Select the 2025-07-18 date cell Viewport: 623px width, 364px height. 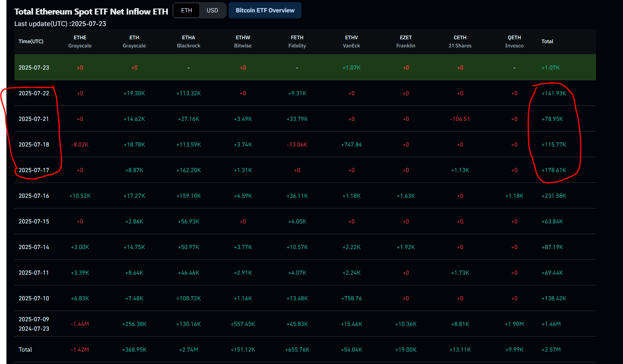[x=34, y=144]
